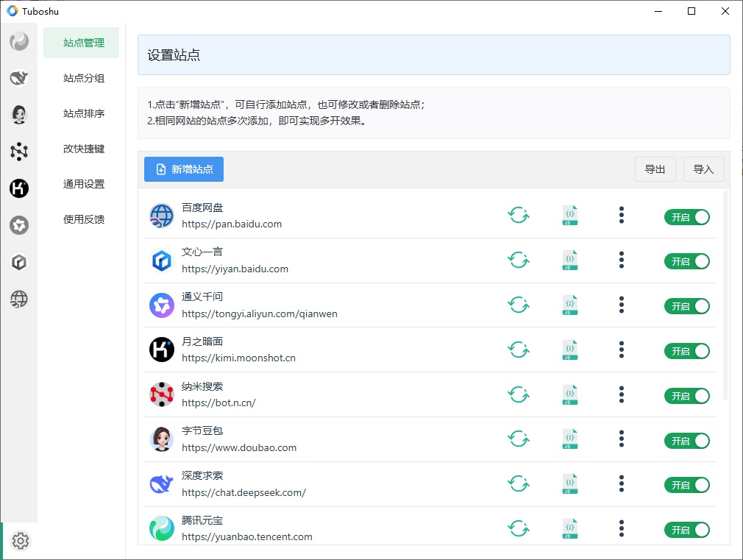Click the 新增站点 button
This screenshot has height=560, width=743.
pyautogui.click(x=184, y=169)
